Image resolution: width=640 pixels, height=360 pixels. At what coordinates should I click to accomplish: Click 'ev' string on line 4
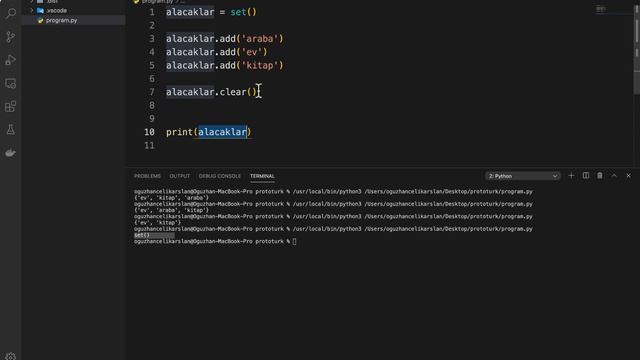[252, 52]
